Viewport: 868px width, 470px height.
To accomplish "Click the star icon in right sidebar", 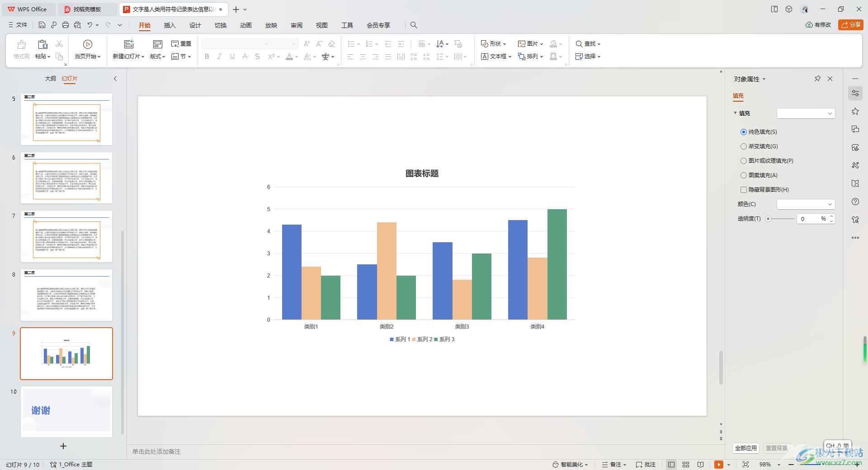I will (855, 111).
